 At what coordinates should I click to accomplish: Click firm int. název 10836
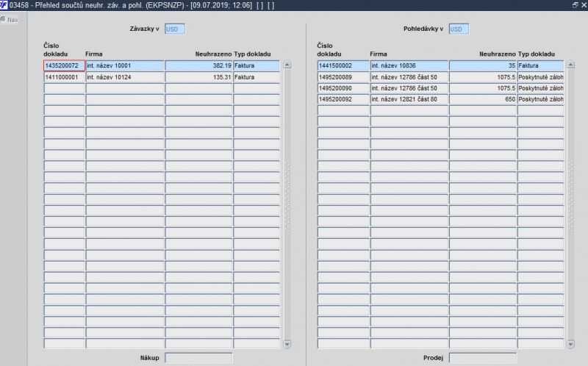point(409,65)
